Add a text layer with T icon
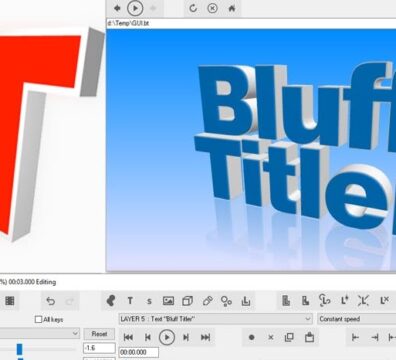 pyautogui.click(x=130, y=301)
